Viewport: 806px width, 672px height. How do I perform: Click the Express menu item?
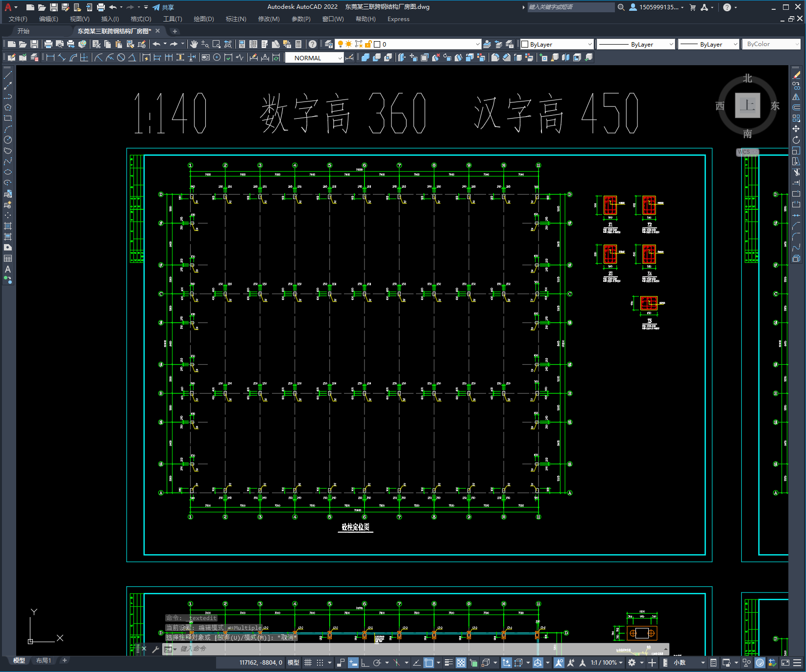398,19
